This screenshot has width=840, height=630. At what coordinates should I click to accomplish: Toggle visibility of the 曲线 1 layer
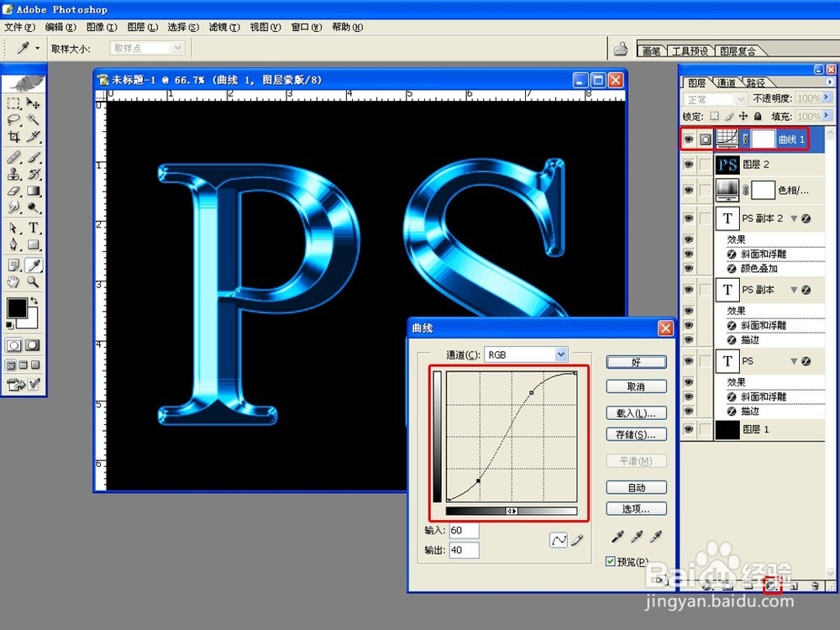(x=689, y=139)
